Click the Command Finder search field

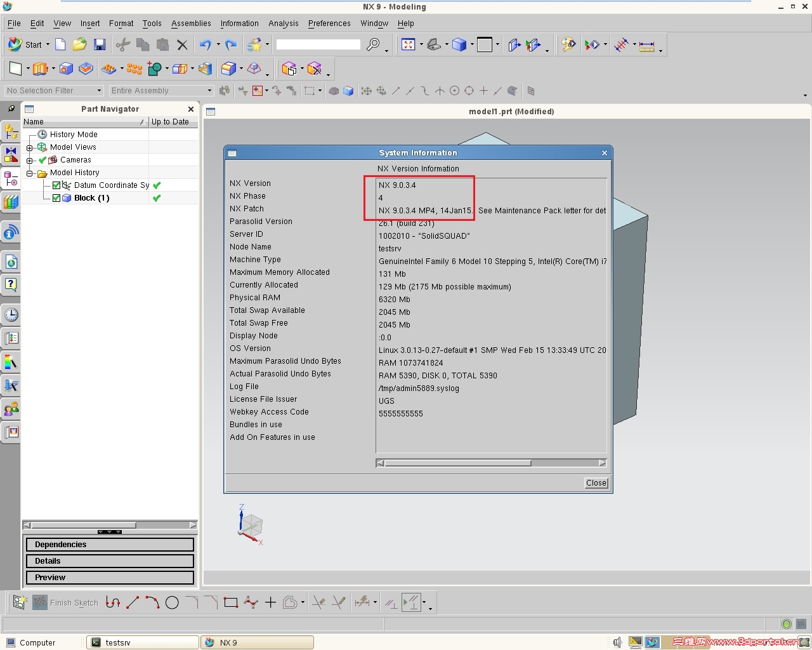pyautogui.click(x=318, y=44)
